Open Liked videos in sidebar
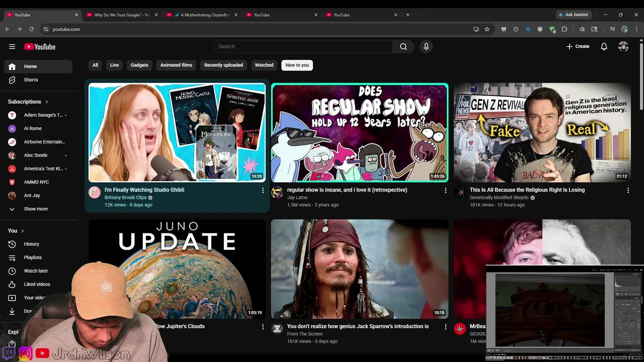This screenshot has height=362, width=644. [x=38, y=284]
